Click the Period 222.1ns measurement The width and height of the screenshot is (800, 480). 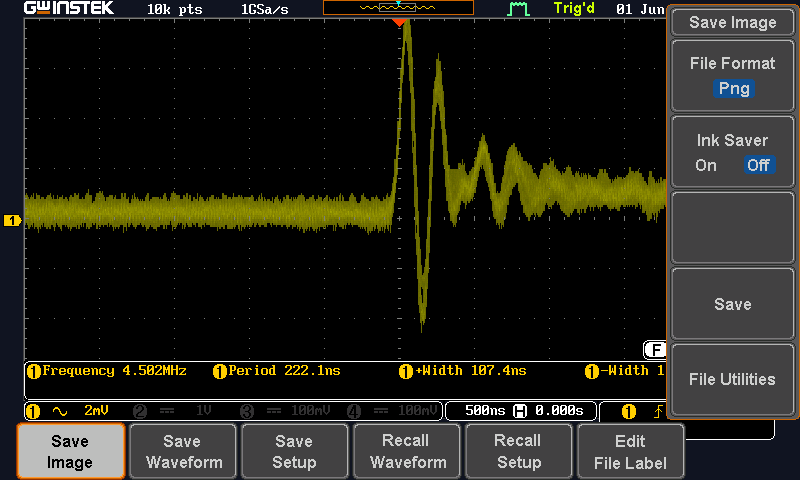[x=284, y=371]
